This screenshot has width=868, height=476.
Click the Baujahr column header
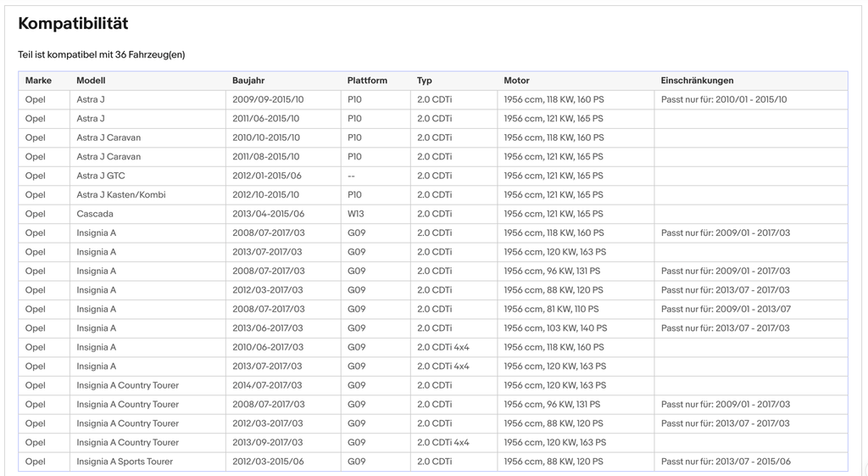248,81
